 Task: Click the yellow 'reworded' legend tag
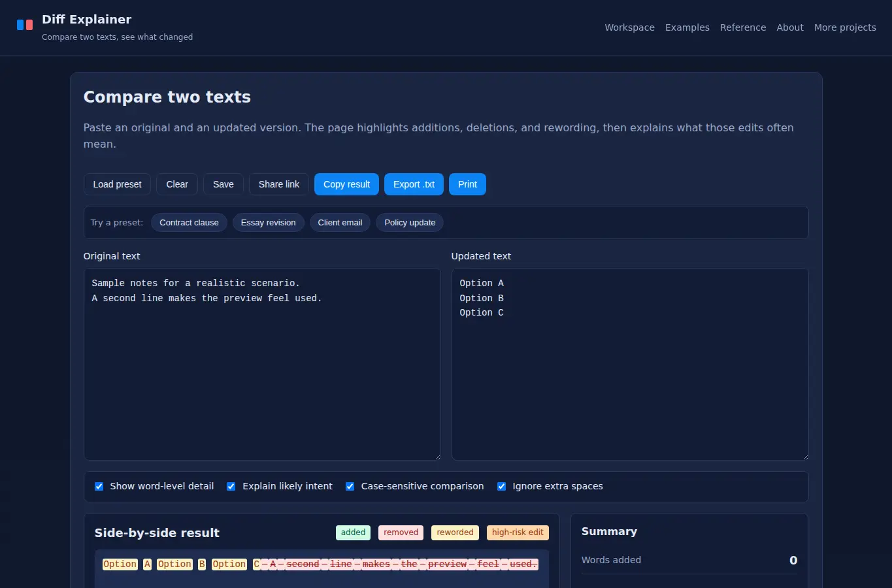(x=455, y=532)
